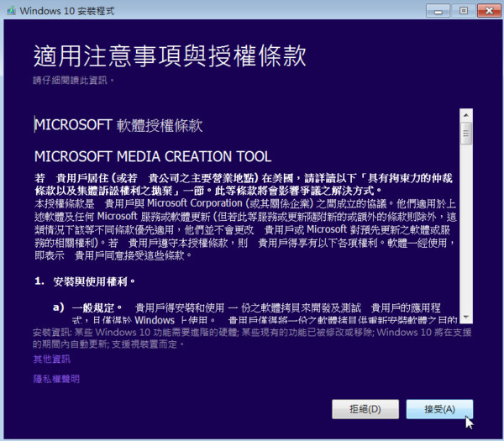This screenshot has width=504, height=441.
Task: Minimize the Windows 10 安裝程式 window
Action: tap(437, 10)
